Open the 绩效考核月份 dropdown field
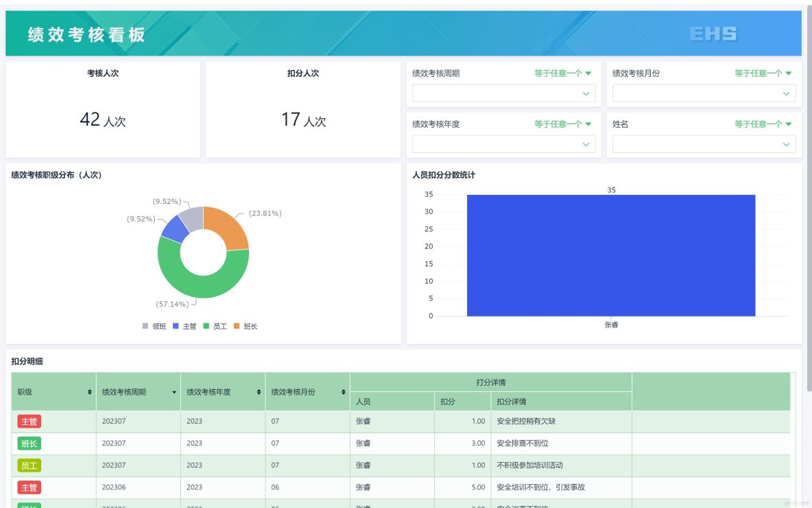This screenshot has width=812, height=508. [x=704, y=94]
